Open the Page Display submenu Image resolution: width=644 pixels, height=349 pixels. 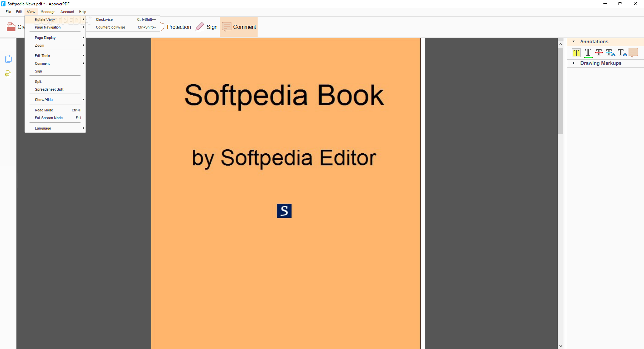[x=55, y=38]
